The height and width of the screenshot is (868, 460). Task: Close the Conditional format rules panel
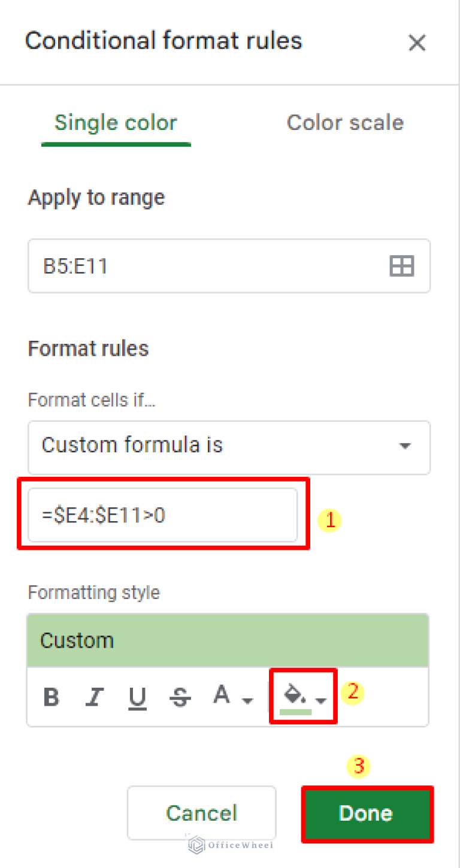click(417, 43)
